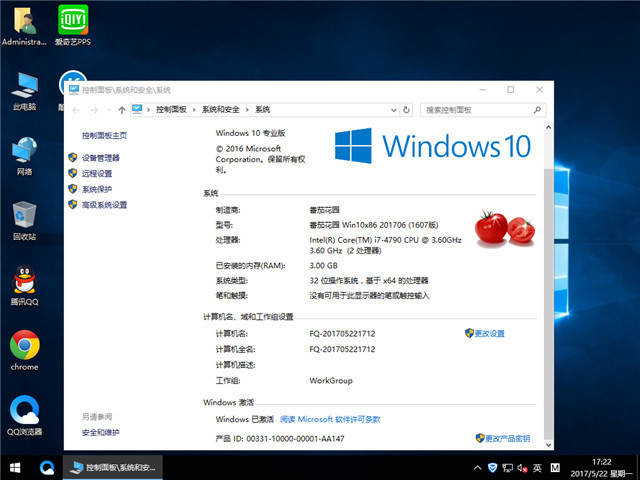Open 高级系统设置 in the sidebar
The width and height of the screenshot is (640, 480).
104,205
